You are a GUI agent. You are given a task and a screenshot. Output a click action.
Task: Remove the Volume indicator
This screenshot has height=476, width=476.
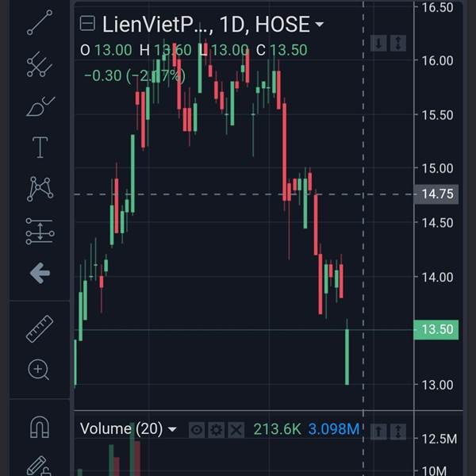[236, 430]
